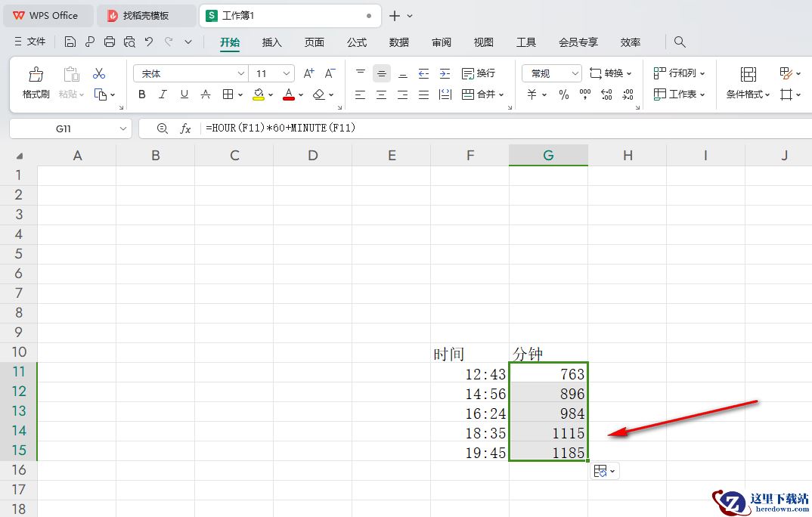Open Convert (转换) dropdown
The width and height of the screenshot is (812, 517).
pyautogui.click(x=611, y=73)
